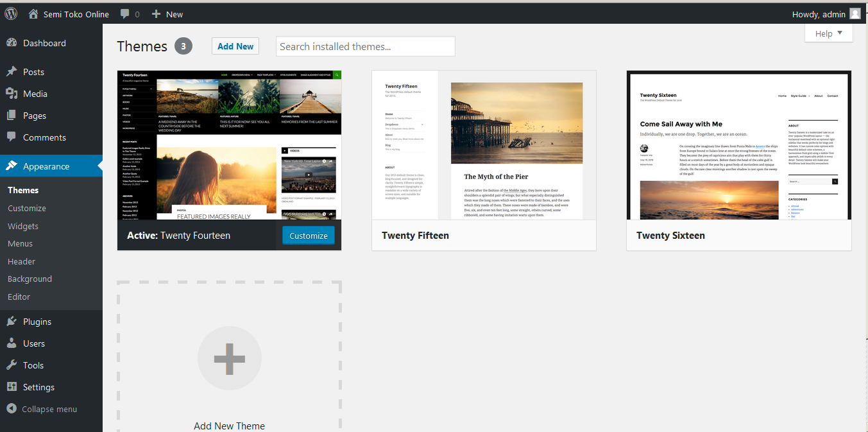Open the Users menu label
The image size is (868, 432).
[34, 343]
